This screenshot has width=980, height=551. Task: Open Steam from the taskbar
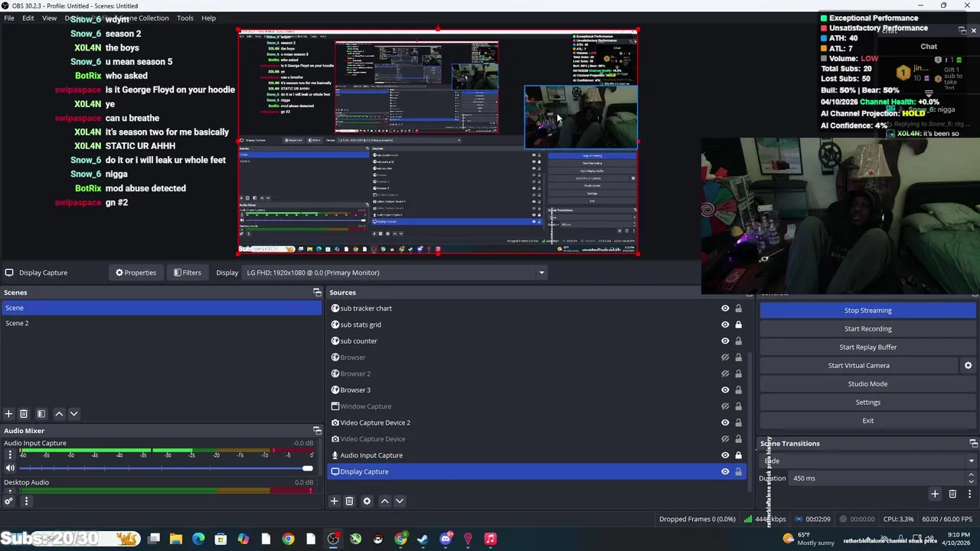(423, 539)
